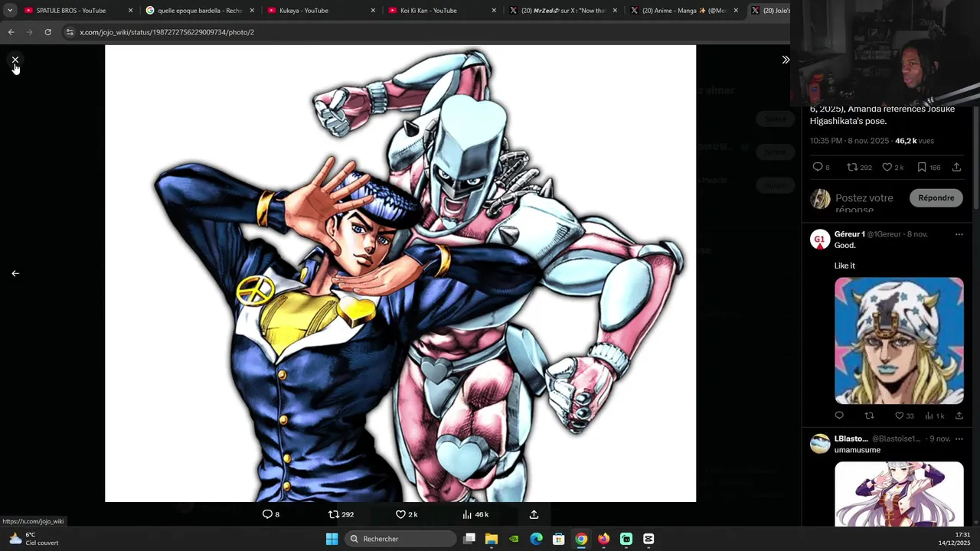980x551 pixels.
Task: Click the '46,2 k vues' view count text
Action: pyautogui.click(x=914, y=141)
